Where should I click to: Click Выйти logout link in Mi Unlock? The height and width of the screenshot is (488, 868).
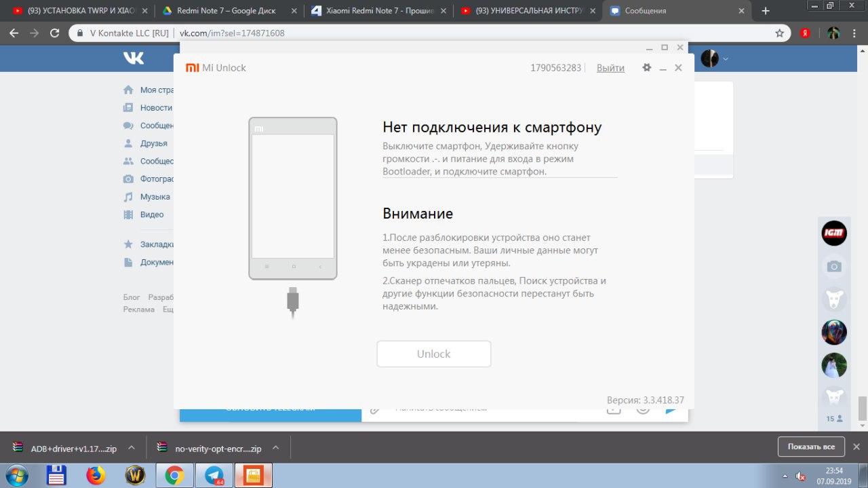tap(610, 68)
